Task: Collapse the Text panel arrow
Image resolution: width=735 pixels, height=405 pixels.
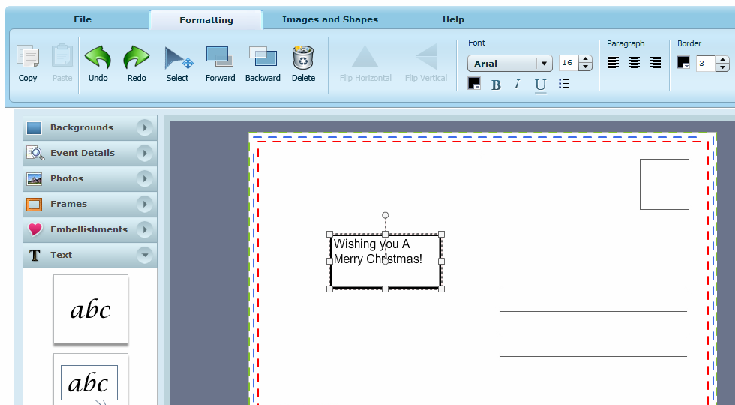Action: [x=144, y=255]
